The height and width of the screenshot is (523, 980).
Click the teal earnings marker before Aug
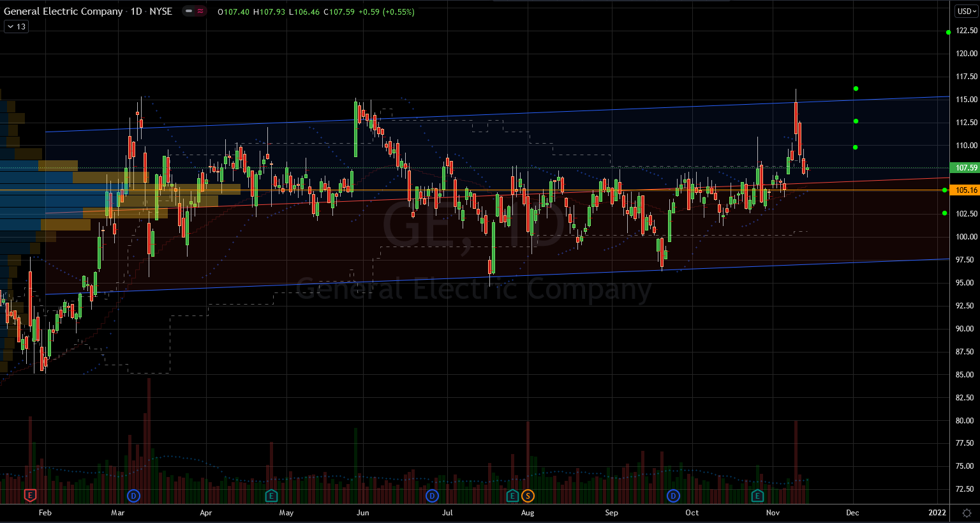(x=512, y=496)
